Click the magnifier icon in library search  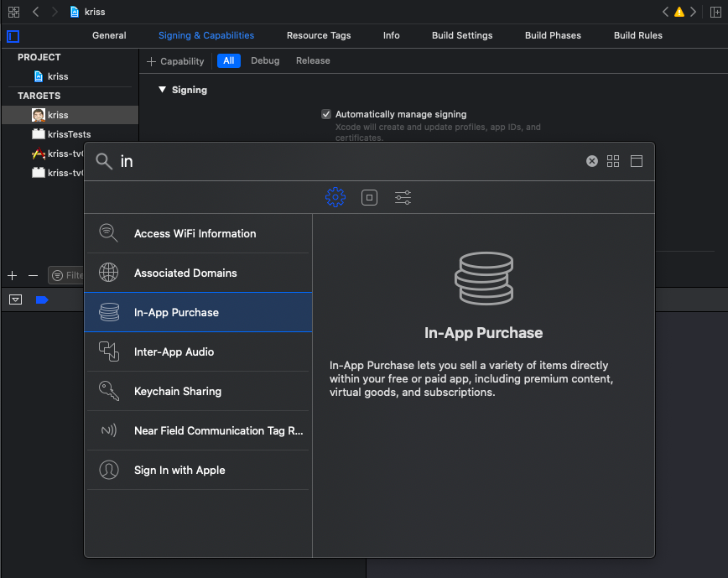click(104, 161)
